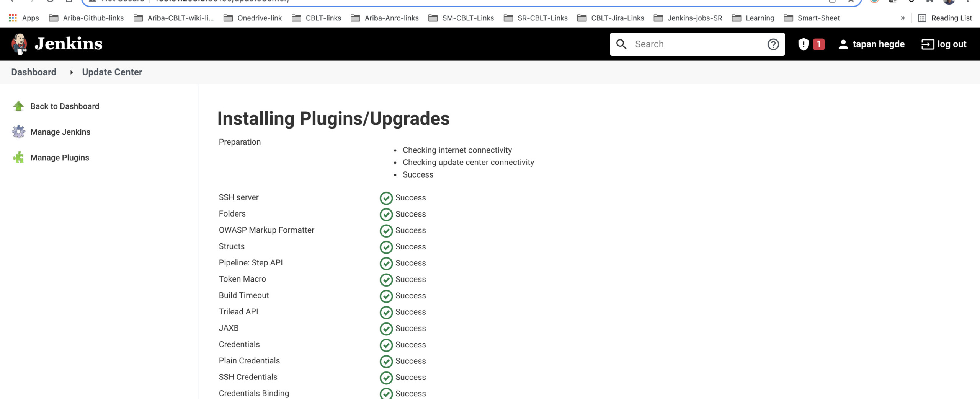Click the red notification badge showing 1
Screen dimensions: 980x399
point(818,44)
